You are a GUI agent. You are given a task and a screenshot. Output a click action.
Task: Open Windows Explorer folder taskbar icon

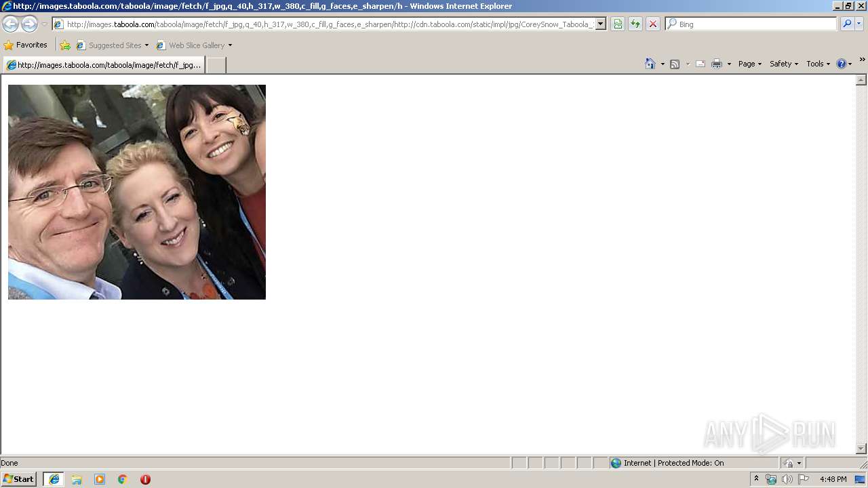[77, 479]
